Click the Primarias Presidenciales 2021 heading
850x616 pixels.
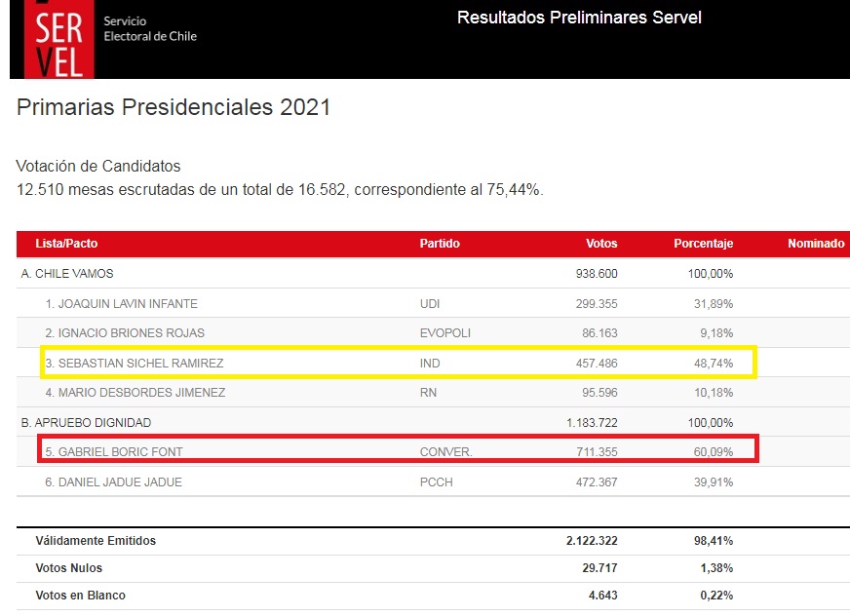click(174, 107)
